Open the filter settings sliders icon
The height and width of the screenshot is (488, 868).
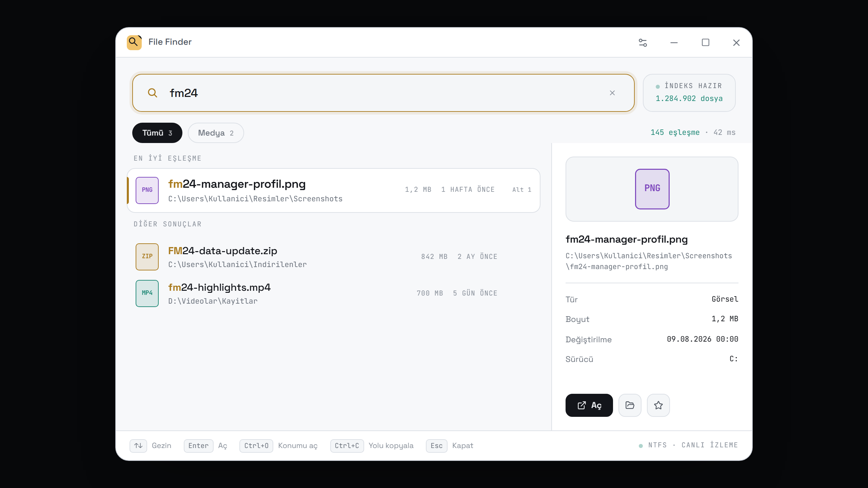(x=643, y=43)
